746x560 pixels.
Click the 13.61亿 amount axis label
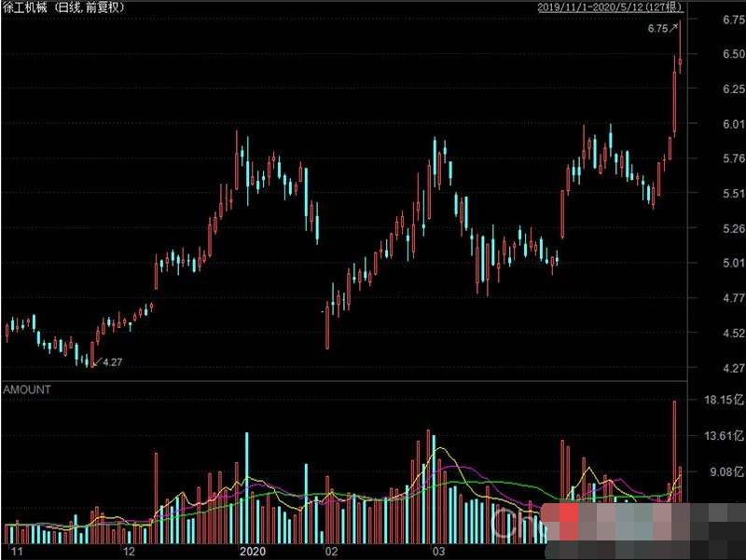pyautogui.click(x=724, y=435)
